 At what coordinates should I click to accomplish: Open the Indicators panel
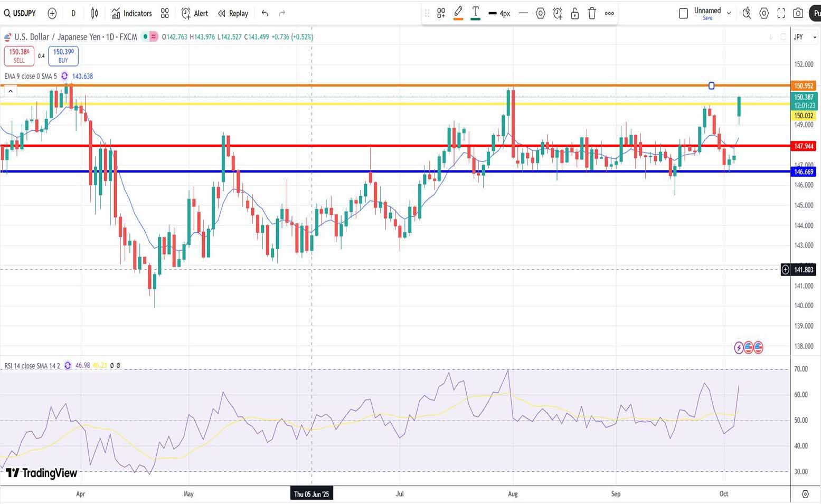pyautogui.click(x=131, y=13)
